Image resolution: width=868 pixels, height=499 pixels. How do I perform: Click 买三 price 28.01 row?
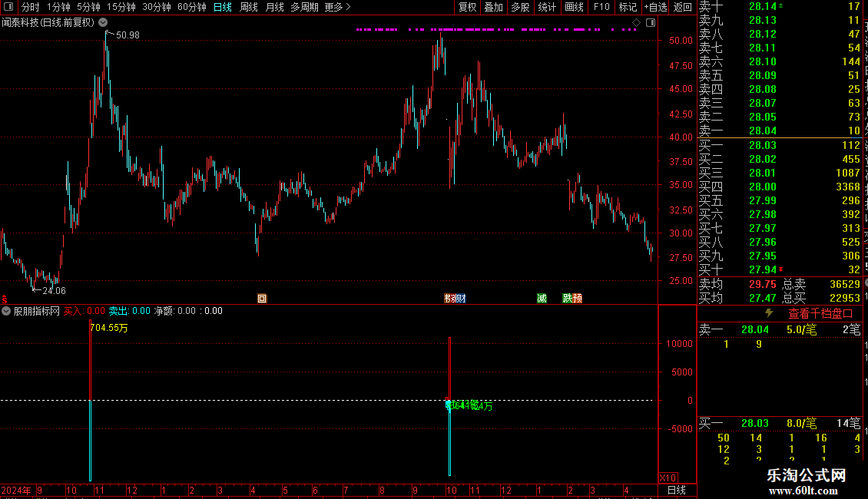(x=780, y=173)
